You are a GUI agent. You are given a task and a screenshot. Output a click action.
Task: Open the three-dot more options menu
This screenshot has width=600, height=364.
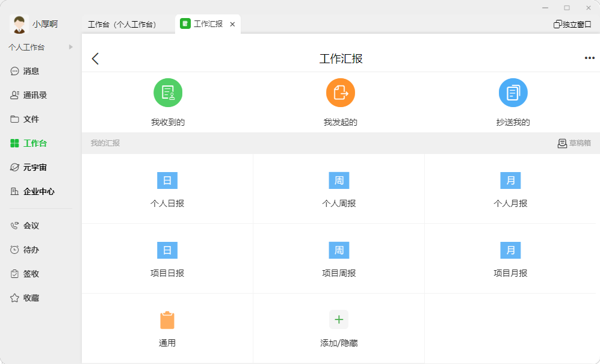(589, 58)
